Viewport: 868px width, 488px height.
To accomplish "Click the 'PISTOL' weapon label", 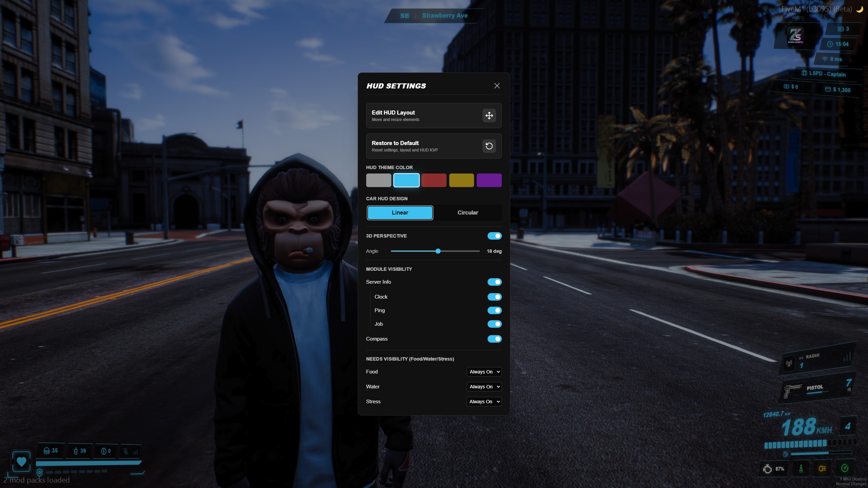I will click(x=815, y=387).
